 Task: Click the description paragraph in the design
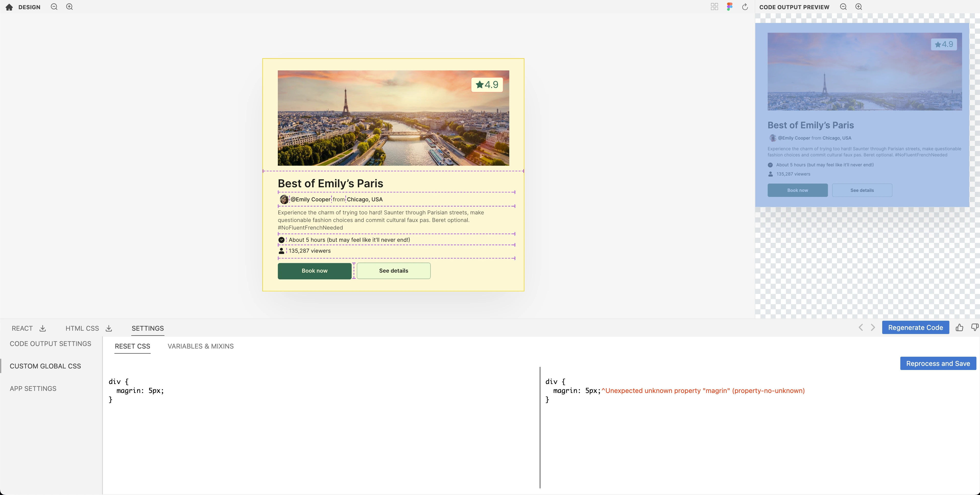click(381, 220)
